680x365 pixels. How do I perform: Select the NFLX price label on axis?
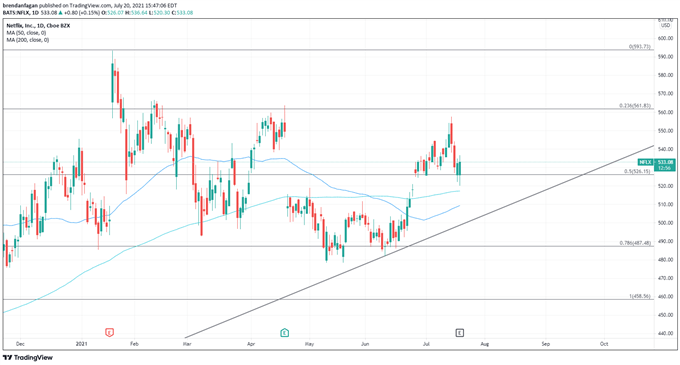click(x=645, y=162)
